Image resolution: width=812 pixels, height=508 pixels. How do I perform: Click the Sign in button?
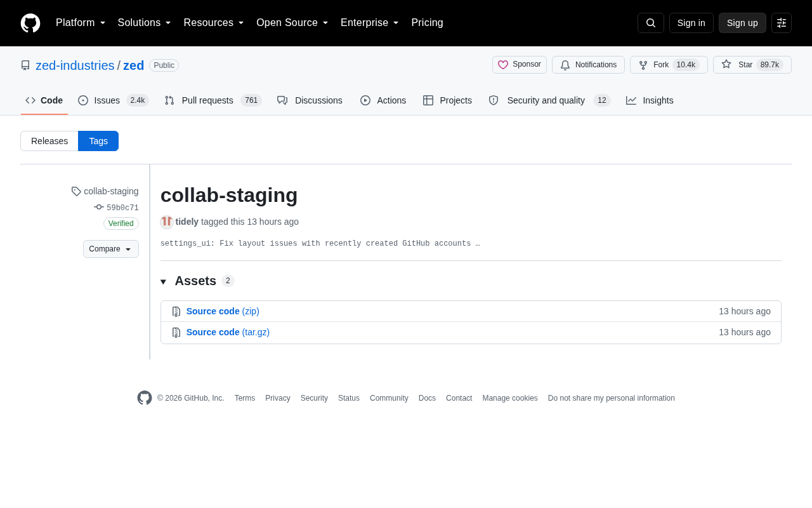(691, 23)
